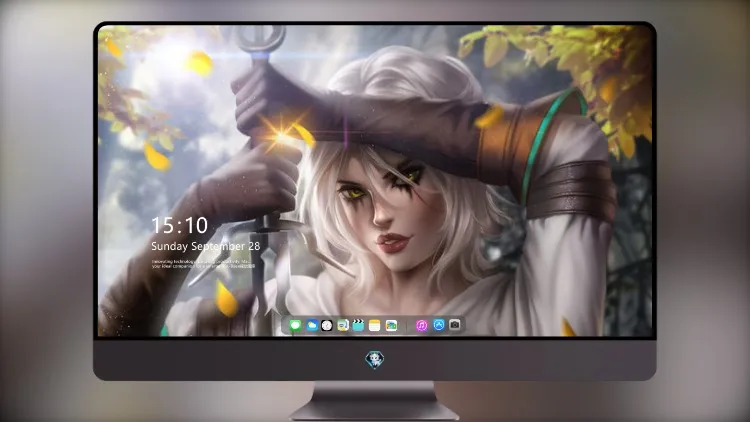Open the Clock app in dock
Viewport: 750px width, 422px height.
[x=327, y=326]
